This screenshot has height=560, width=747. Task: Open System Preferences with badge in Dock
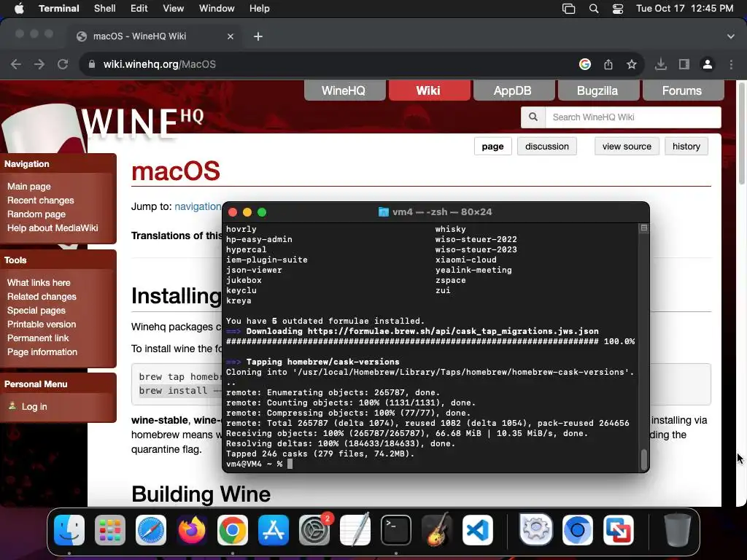click(314, 530)
